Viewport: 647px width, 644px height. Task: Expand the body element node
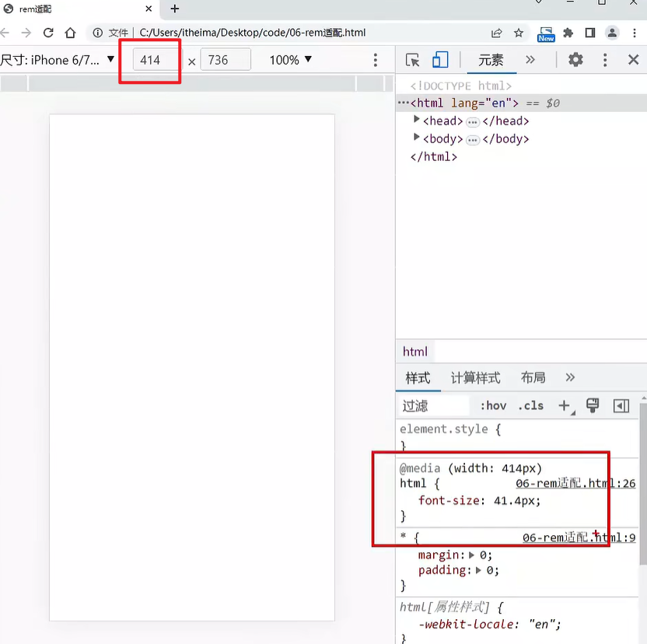(417, 138)
